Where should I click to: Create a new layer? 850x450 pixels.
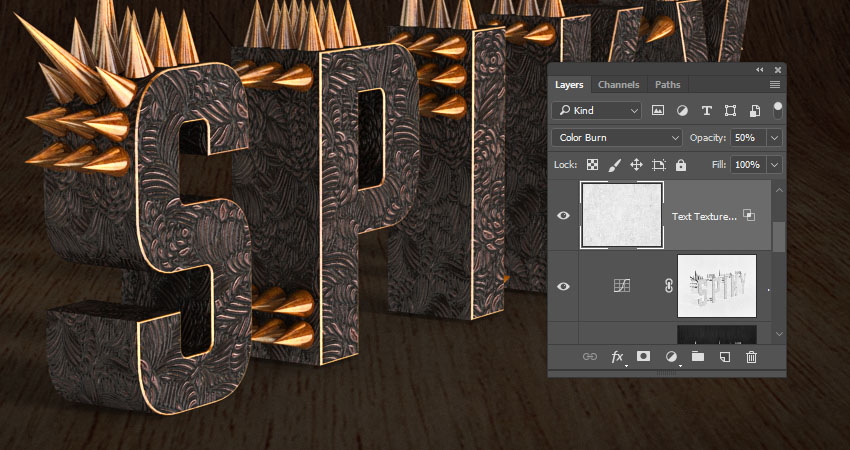725,357
